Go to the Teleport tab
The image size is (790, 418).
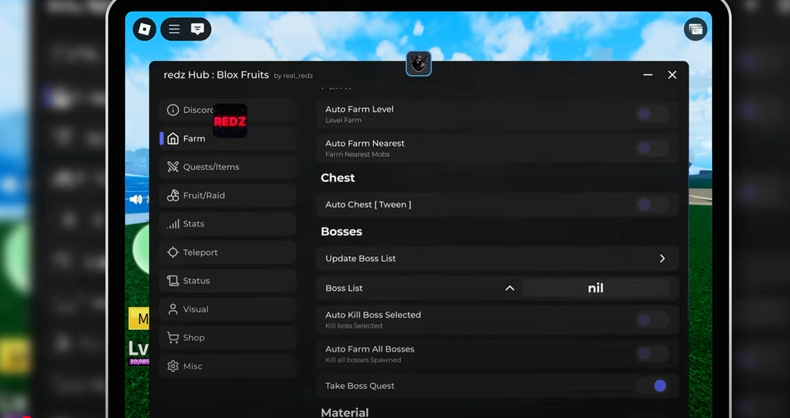coord(228,252)
